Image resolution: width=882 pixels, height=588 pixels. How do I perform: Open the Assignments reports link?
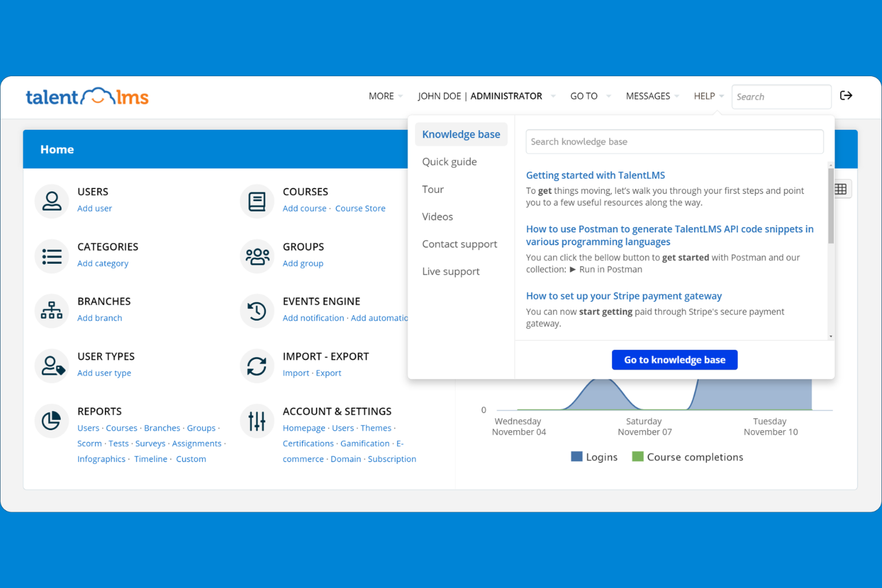(197, 443)
